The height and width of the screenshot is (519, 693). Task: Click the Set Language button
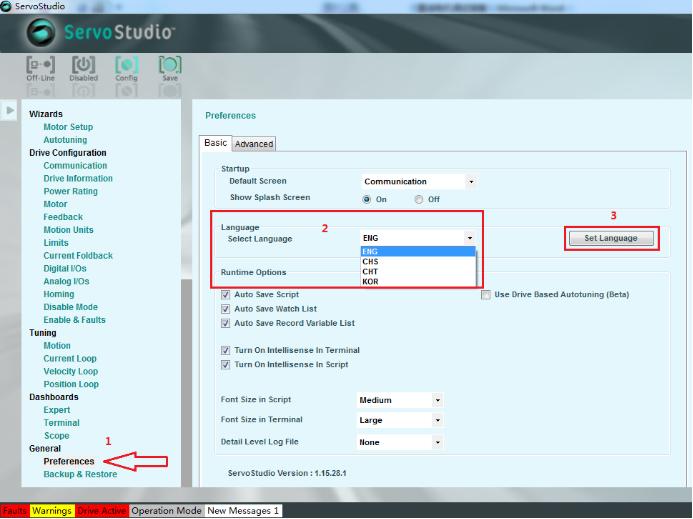610,238
